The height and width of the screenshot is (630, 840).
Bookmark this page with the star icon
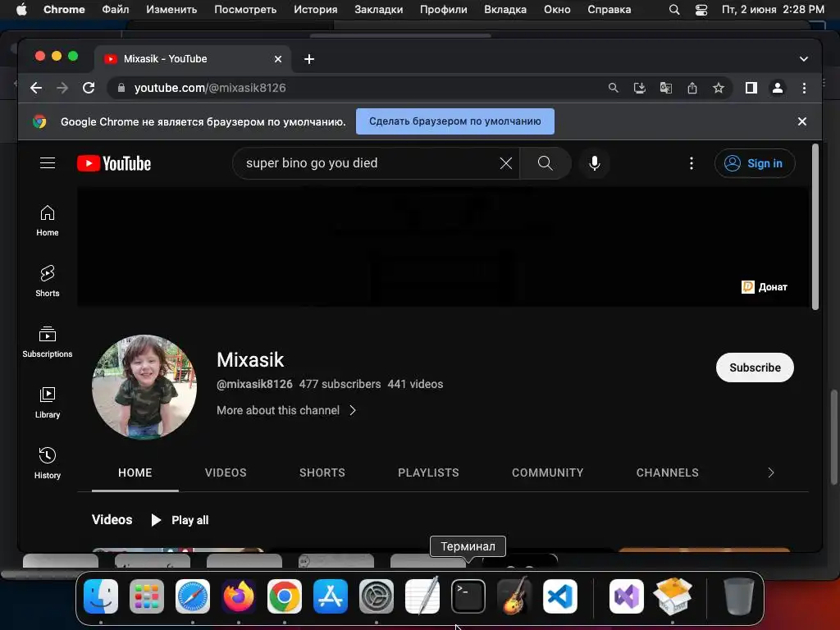719,88
